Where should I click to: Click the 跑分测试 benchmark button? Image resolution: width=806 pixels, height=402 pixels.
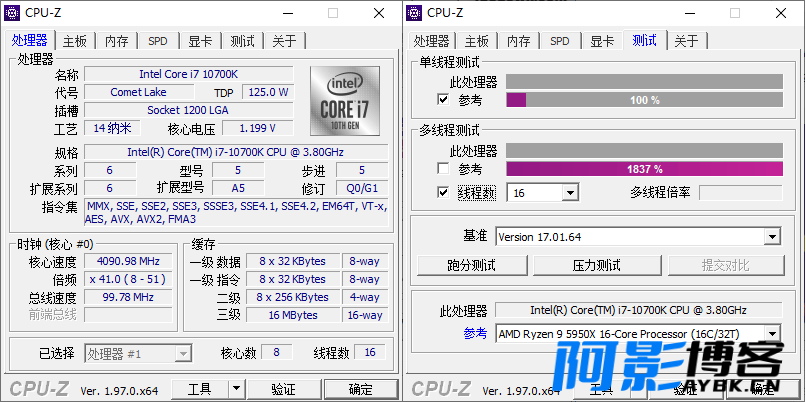[x=472, y=265]
